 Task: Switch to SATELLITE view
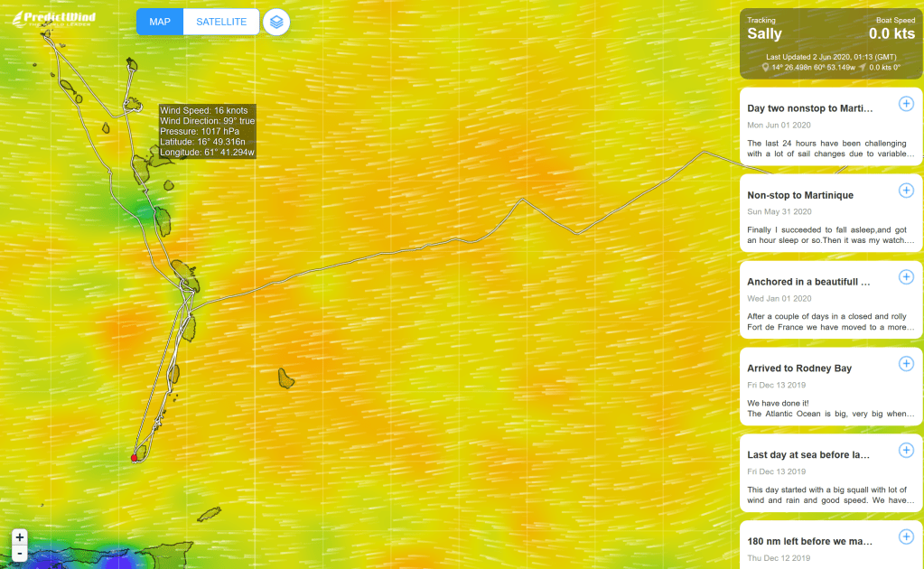[x=221, y=22]
